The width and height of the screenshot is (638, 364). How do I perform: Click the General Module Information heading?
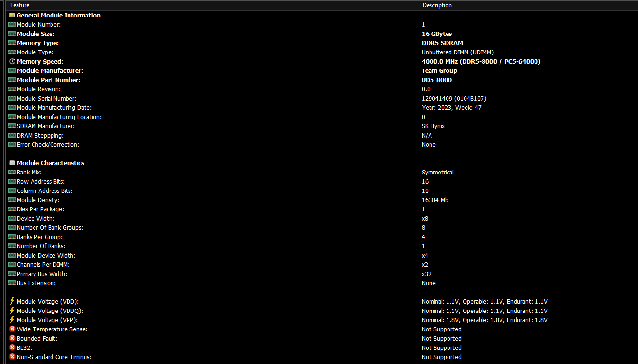59,16
